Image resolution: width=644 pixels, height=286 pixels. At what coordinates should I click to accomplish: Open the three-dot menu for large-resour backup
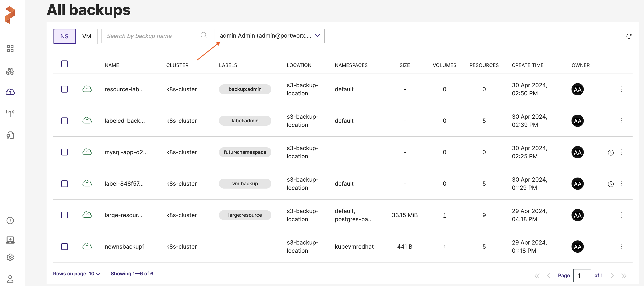[622, 215]
